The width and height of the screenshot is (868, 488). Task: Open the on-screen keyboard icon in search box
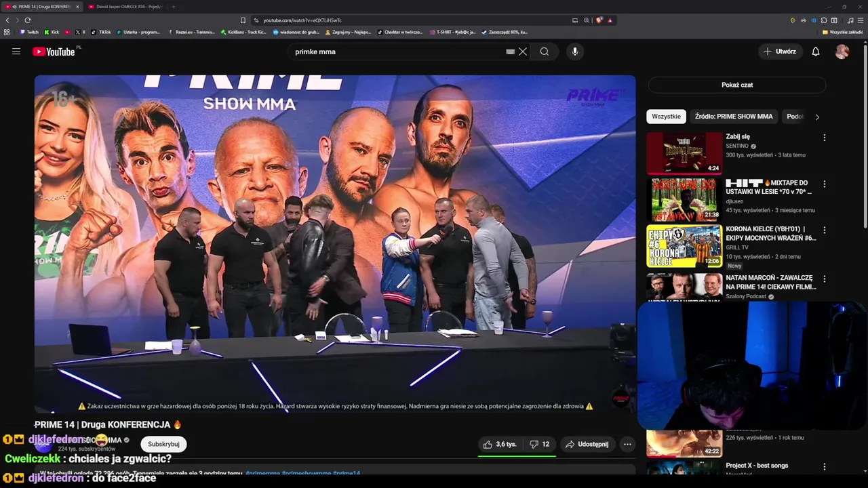(511, 52)
